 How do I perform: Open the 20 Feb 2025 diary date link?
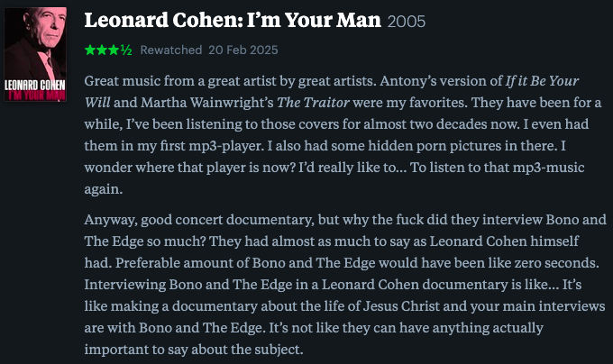point(242,50)
